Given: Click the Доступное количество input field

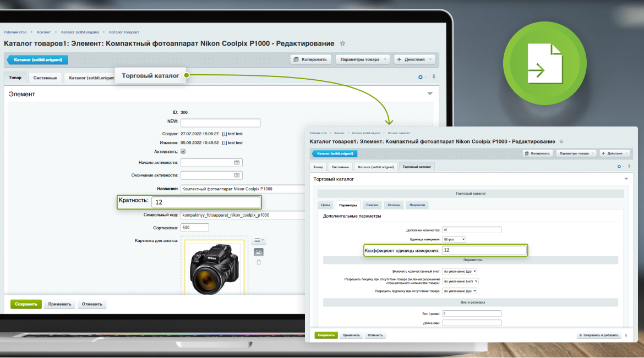Looking at the screenshot, I should pos(472,230).
